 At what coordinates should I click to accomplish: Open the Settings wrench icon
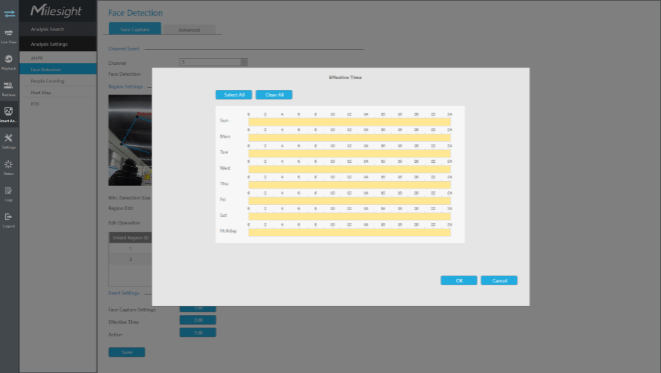click(x=9, y=141)
